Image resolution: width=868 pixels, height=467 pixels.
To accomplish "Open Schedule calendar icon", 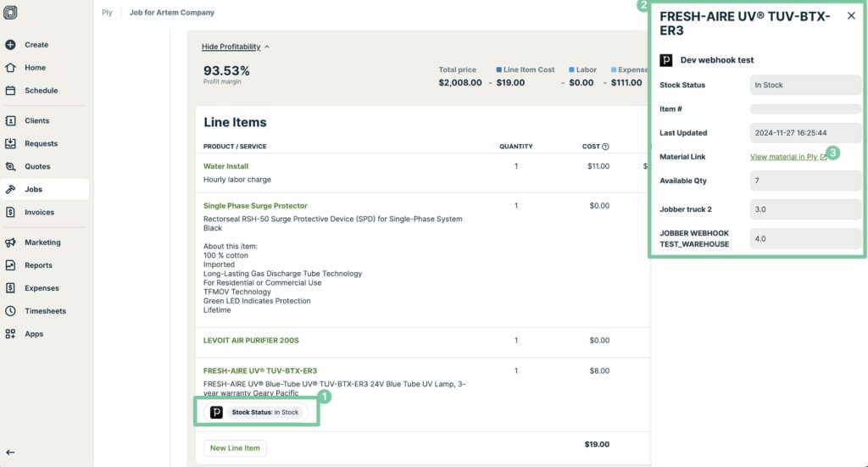I will tap(10, 91).
